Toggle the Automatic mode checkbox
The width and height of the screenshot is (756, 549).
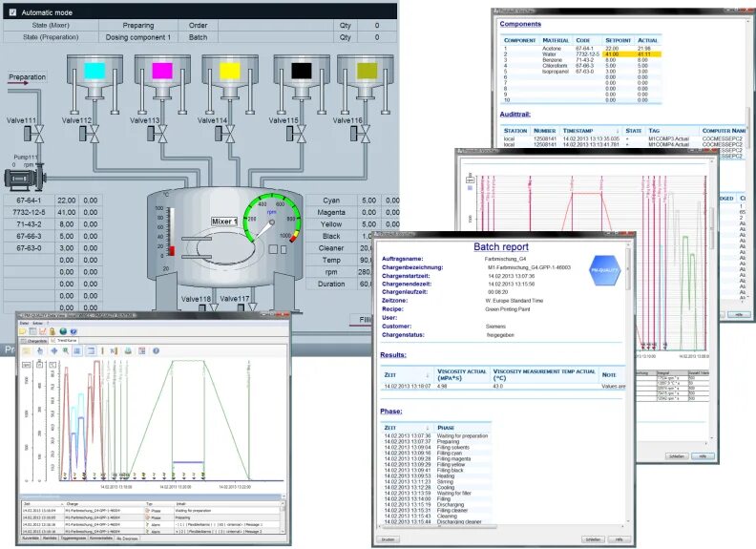[13, 12]
